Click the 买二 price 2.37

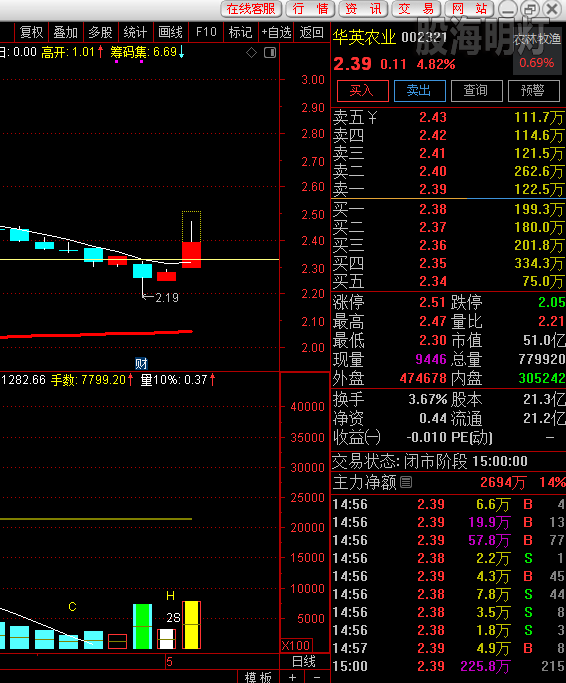point(433,227)
